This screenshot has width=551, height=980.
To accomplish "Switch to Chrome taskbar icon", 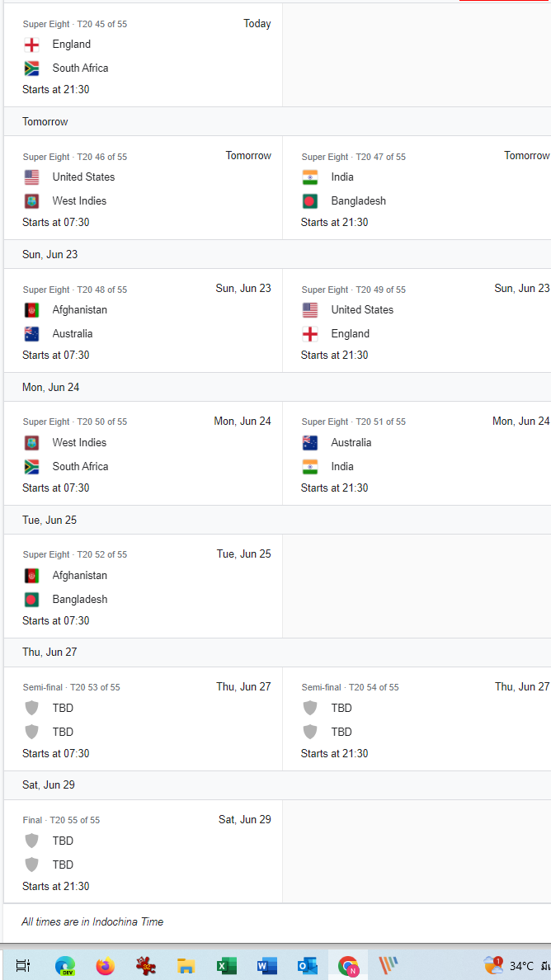I will coord(348,965).
